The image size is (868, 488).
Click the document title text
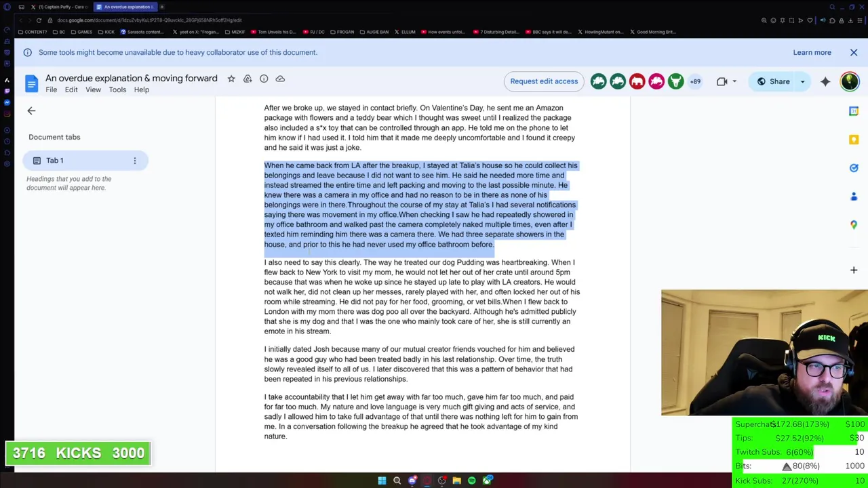tap(132, 79)
